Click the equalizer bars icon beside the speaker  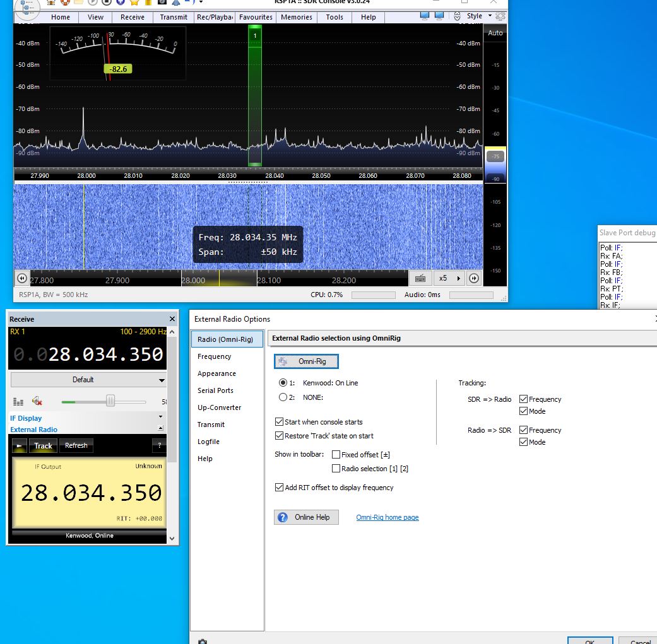coord(18,401)
